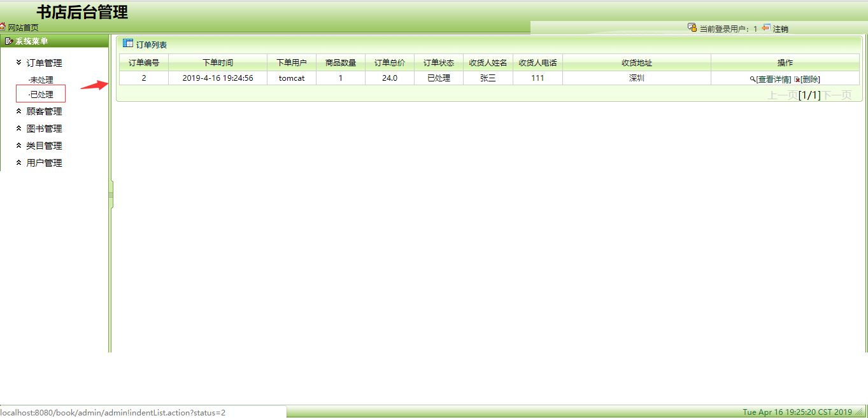This screenshot has width=868, height=418.
Task: Expand the 图书管理 chevron
Action: pos(19,128)
